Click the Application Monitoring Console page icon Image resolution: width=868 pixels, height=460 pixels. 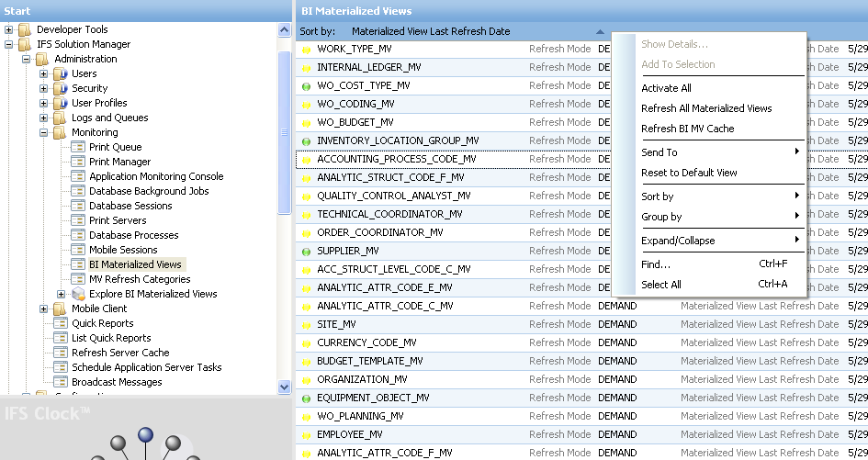point(78,176)
